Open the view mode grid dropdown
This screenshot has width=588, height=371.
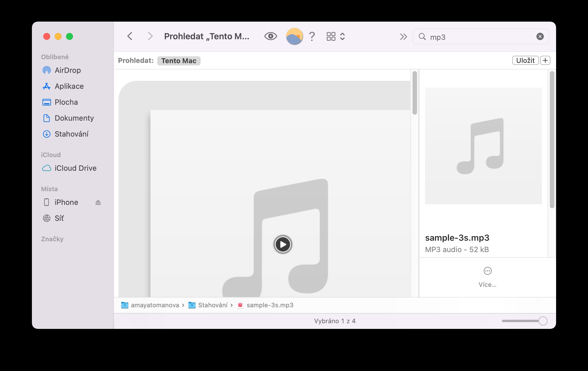tap(336, 36)
